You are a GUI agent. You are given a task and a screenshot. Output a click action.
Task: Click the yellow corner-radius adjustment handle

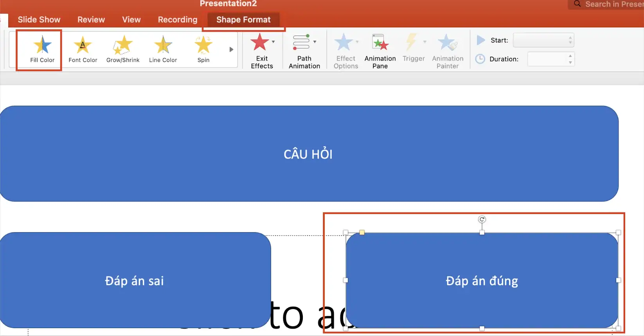pos(362,232)
